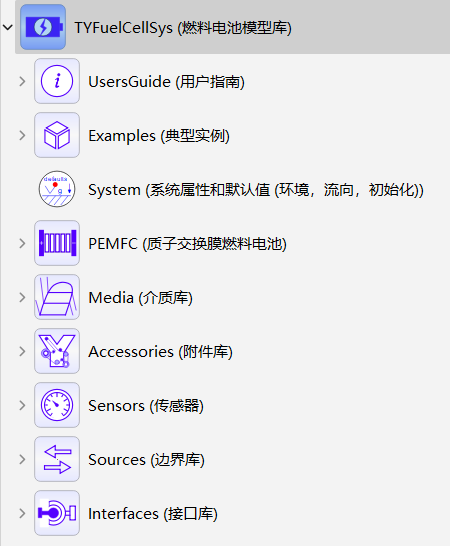Image resolution: width=450 pixels, height=546 pixels.
Task: Click the Media library diagram icon
Action: pos(57,297)
